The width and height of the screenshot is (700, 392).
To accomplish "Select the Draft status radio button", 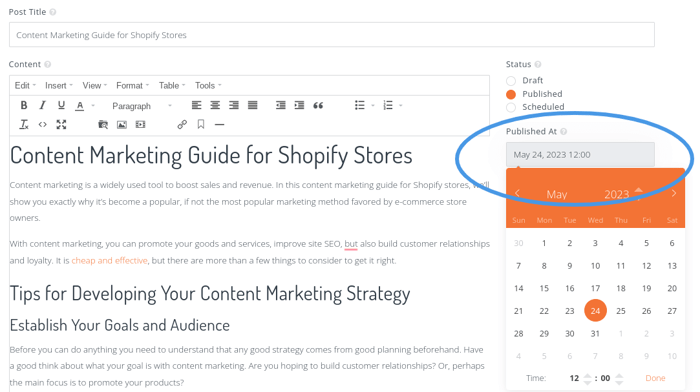I will click(x=511, y=81).
